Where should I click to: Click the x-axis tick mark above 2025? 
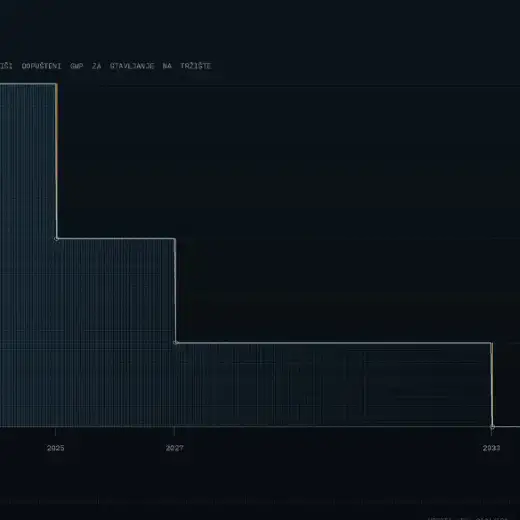56,431
